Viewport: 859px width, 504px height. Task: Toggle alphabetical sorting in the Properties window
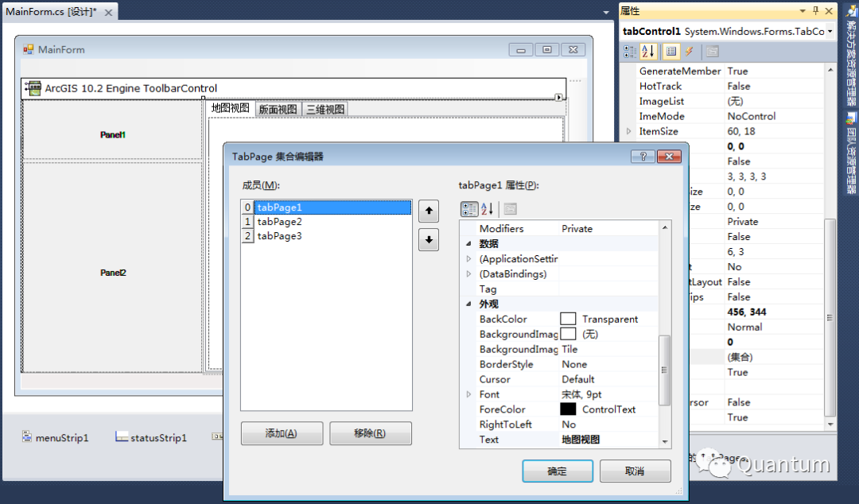[x=646, y=52]
